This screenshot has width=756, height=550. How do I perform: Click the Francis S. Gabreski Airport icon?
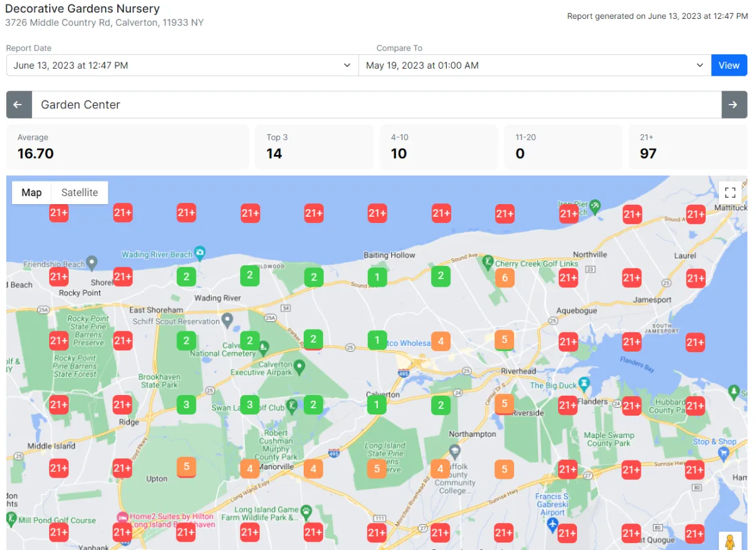pos(553,524)
